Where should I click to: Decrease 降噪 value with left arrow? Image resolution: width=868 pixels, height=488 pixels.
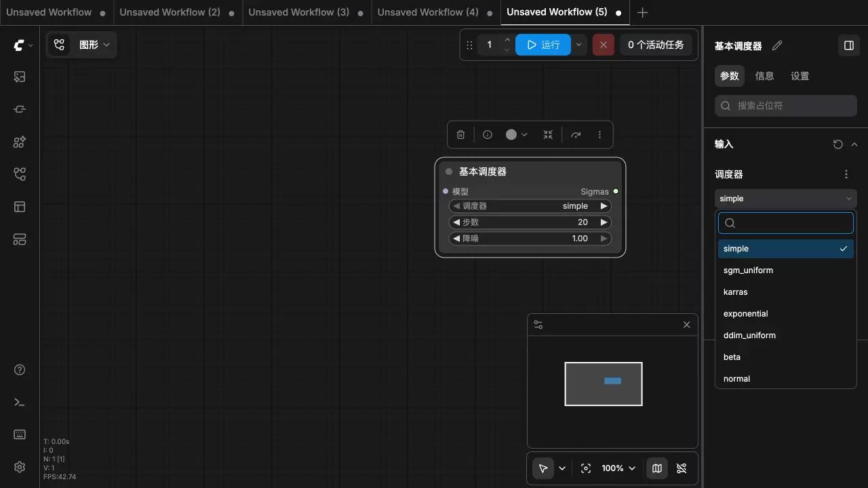[456, 239]
